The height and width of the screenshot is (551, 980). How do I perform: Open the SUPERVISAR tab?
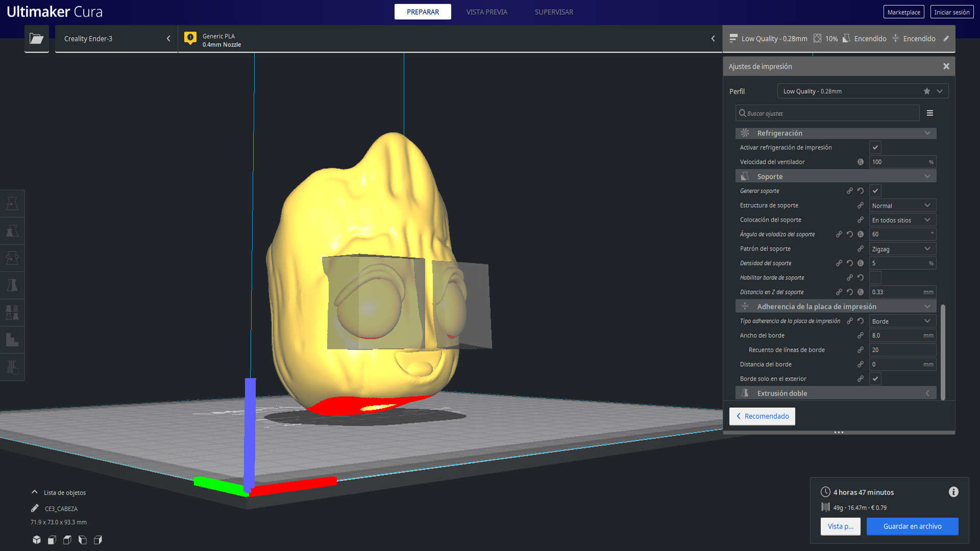click(553, 12)
